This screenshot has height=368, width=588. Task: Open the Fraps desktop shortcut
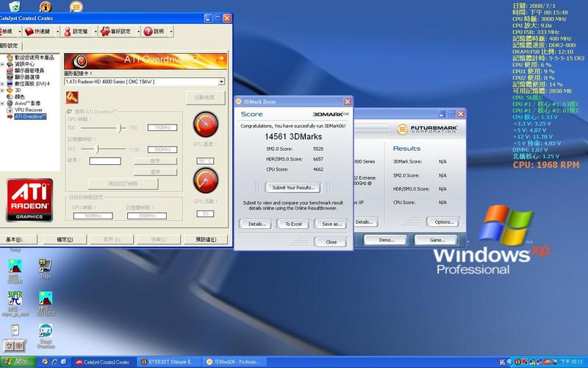point(46,269)
